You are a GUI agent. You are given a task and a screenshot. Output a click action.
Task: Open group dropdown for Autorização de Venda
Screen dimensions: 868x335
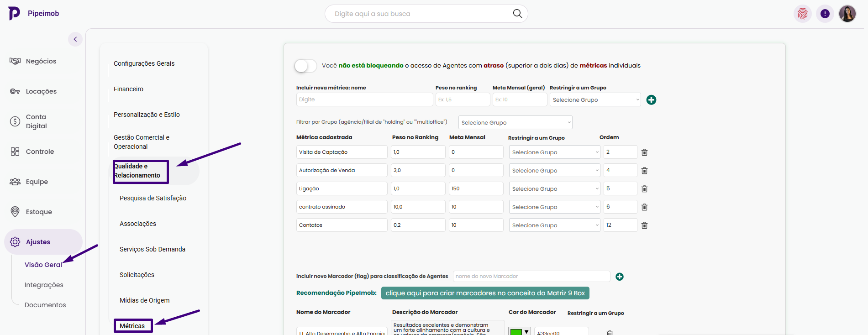tap(554, 171)
